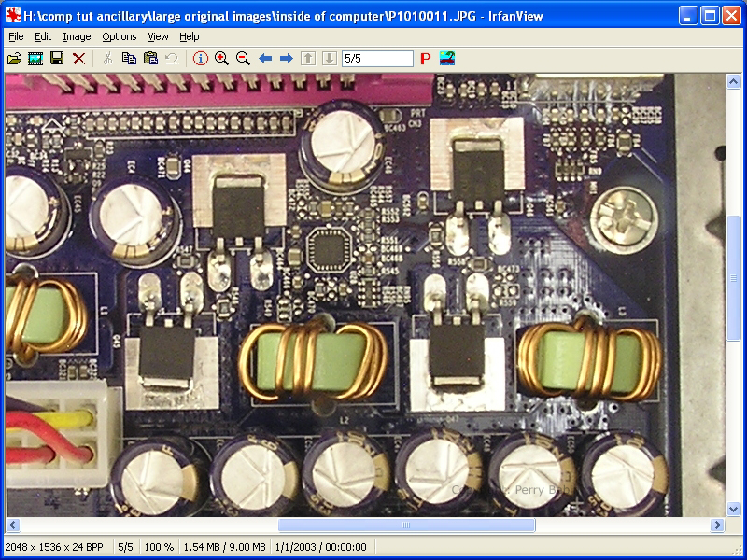The width and height of the screenshot is (747, 560).
Task: Save image with the floppy disk icon
Action: (57, 59)
